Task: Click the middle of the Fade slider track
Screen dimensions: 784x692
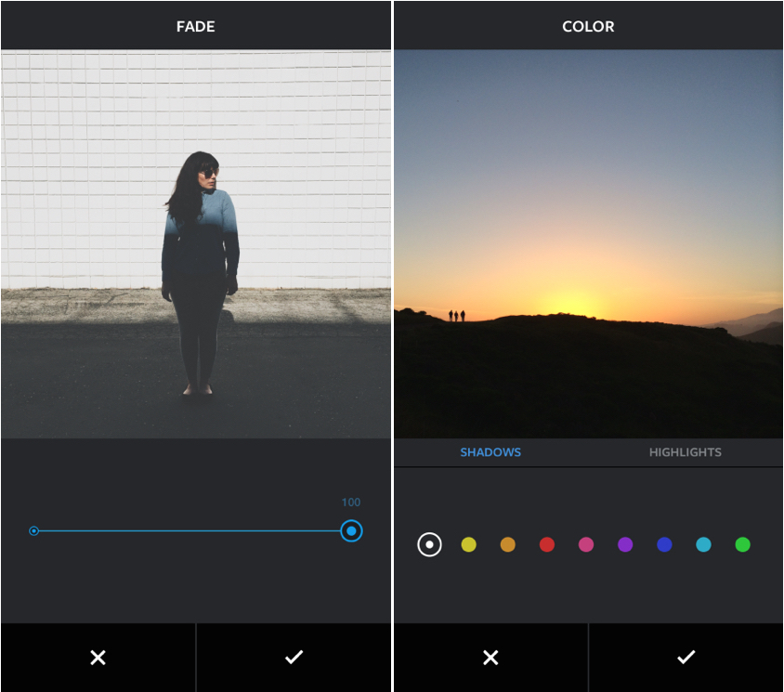Action: coord(192,531)
